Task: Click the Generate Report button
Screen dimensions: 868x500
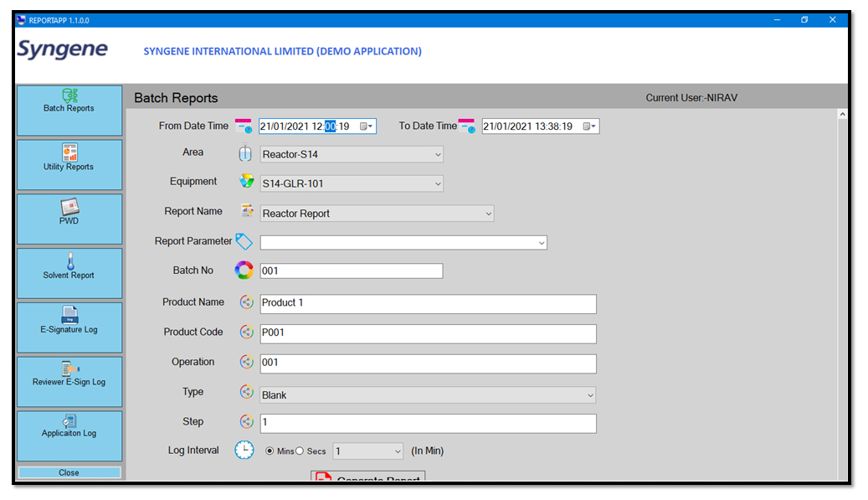Action: [368, 477]
